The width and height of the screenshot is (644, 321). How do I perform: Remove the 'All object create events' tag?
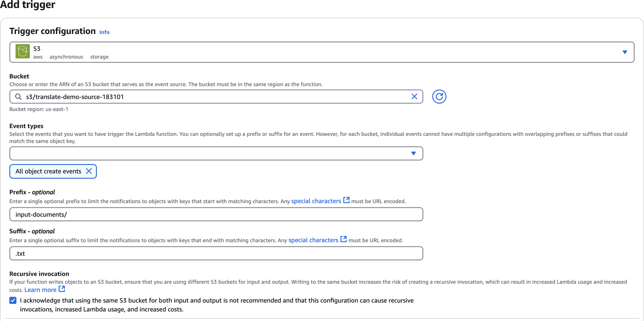pyautogui.click(x=89, y=171)
